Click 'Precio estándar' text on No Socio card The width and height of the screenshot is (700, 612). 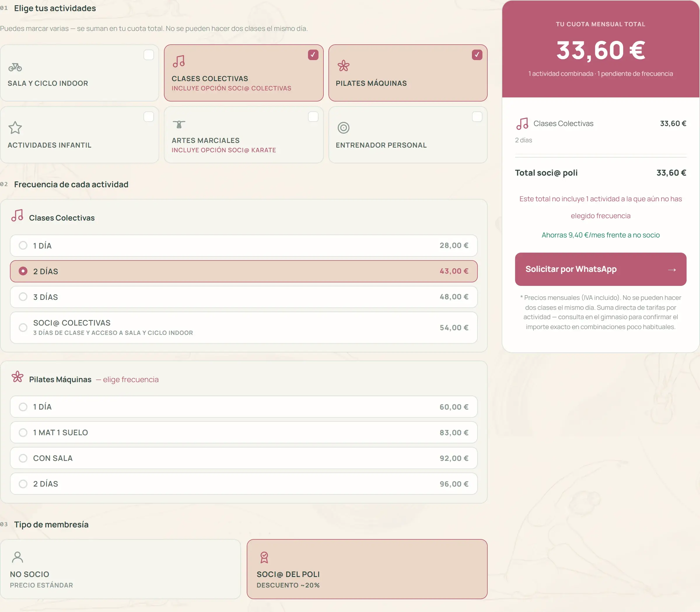[41, 585]
